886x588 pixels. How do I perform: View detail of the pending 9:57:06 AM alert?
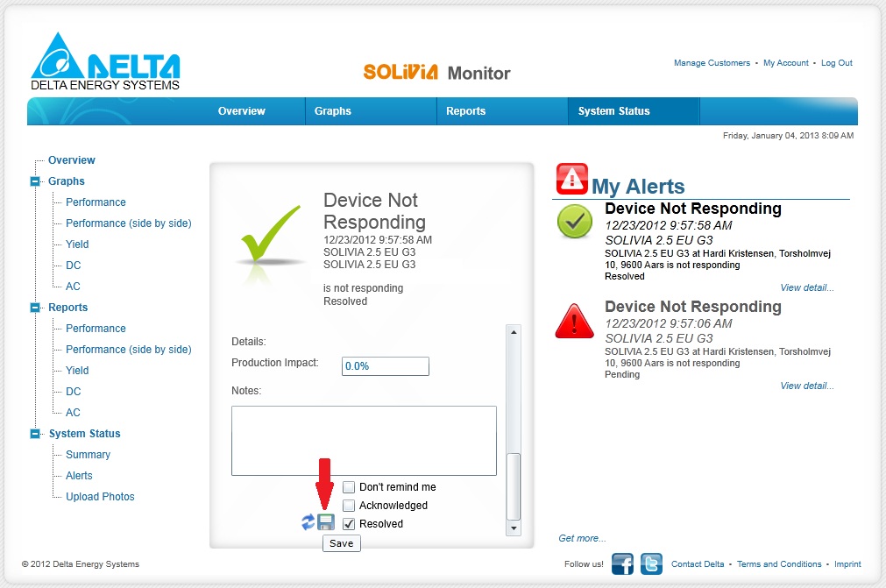point(807,386)
